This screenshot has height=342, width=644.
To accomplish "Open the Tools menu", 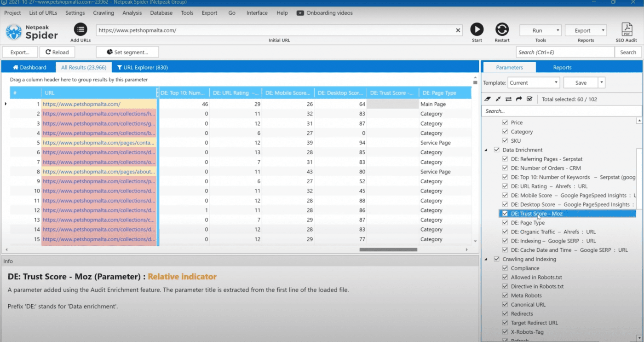I will click(187, 13).
